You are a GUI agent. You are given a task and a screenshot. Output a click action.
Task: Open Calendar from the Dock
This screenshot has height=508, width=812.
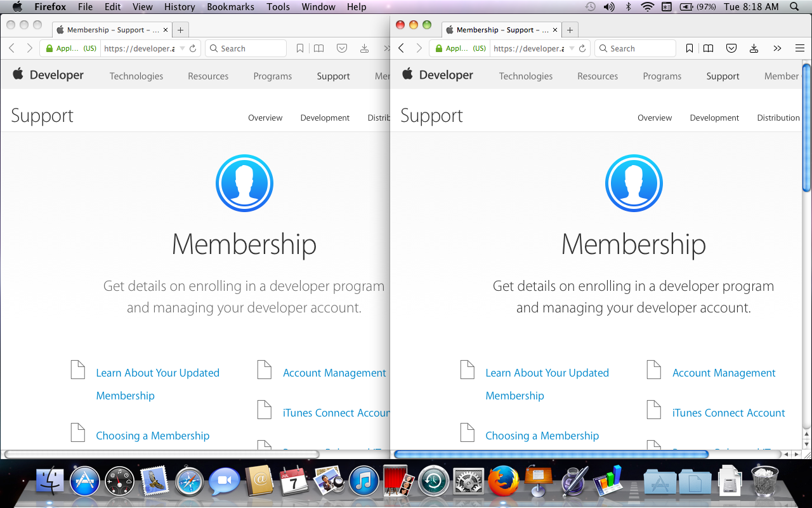(x=294, y=481)
